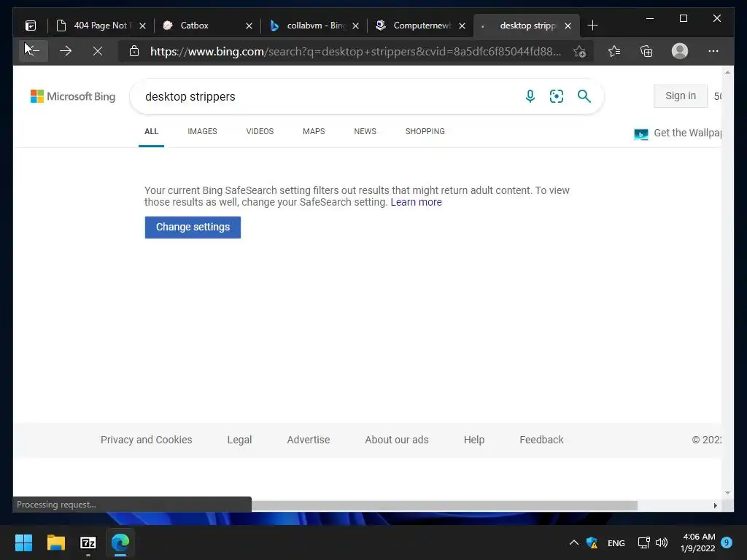Open Edge Settings and more menu
The image size is (747, 560).
pos(713,51)
